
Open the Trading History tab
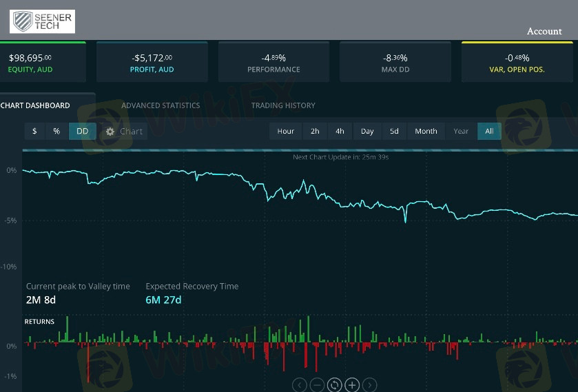click(x=283, y=105)
